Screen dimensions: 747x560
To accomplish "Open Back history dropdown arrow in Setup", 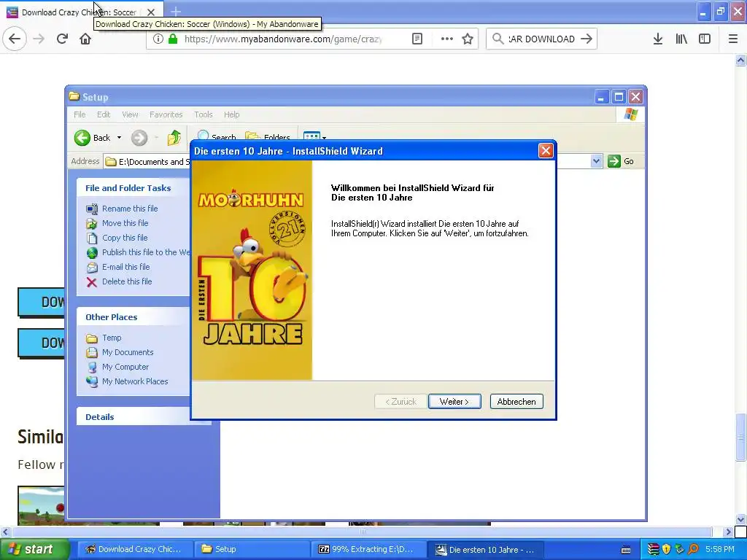I will (x=119, y=138).
